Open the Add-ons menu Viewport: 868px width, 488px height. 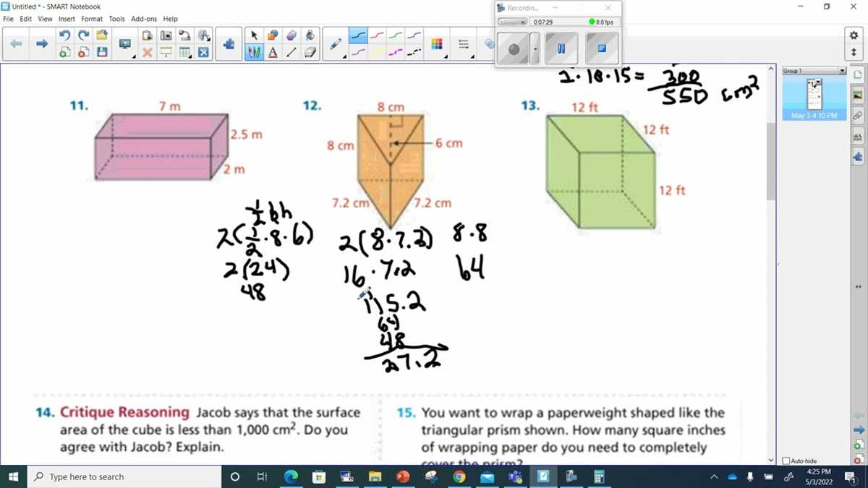[x=144, y=19]
